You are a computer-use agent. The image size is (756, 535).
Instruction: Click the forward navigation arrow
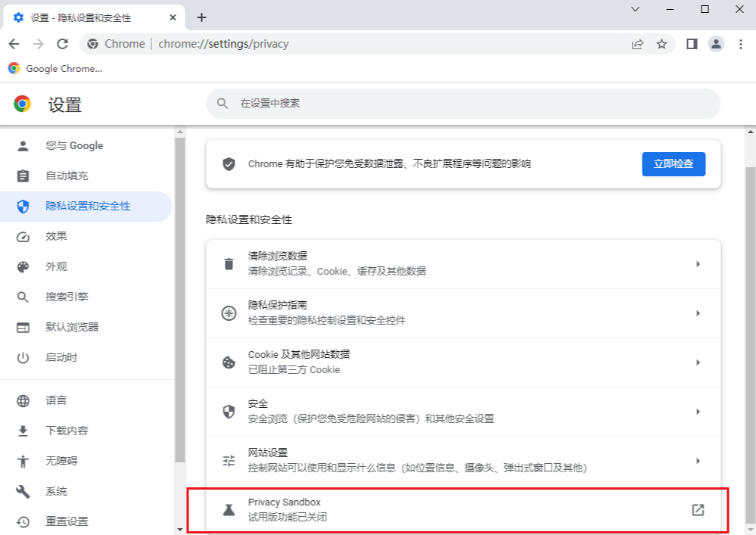(38, 44)
